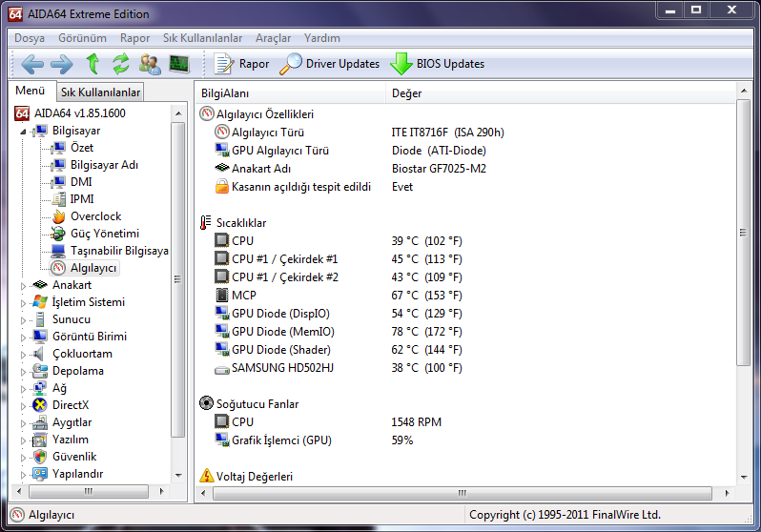The image size is (761, 532).
Task: Click the monitor graph icon in the toolbar
Action: [x=179, y=64]
